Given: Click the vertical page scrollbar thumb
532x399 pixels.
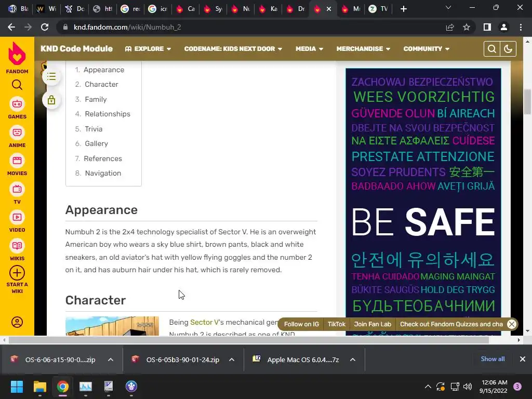Looking at the screenshot, I should click(x=528, y=102).
